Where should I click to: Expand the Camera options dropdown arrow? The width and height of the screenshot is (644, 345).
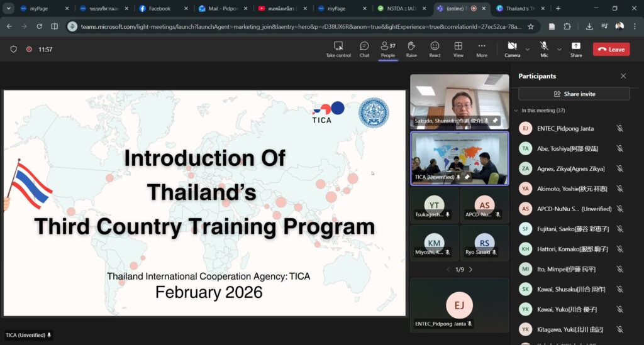point(528,49)
